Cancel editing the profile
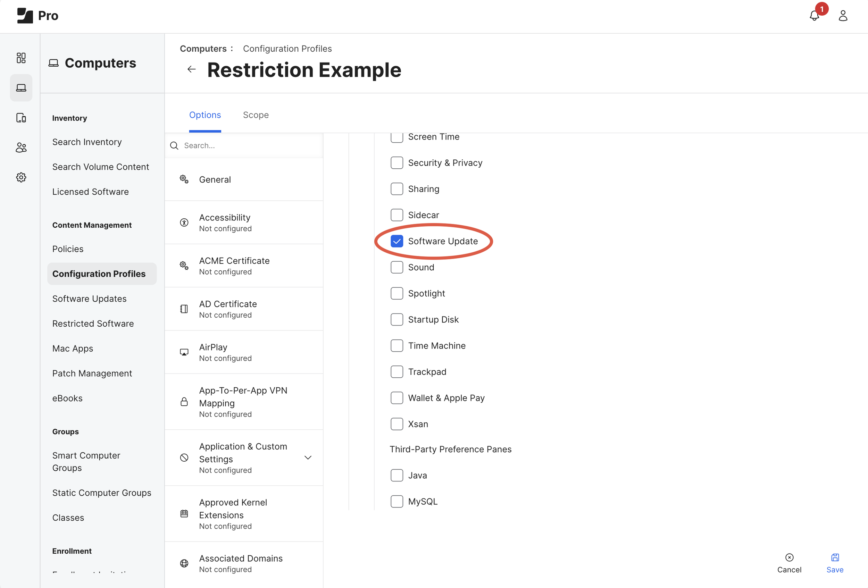 [x=789, y=563]
